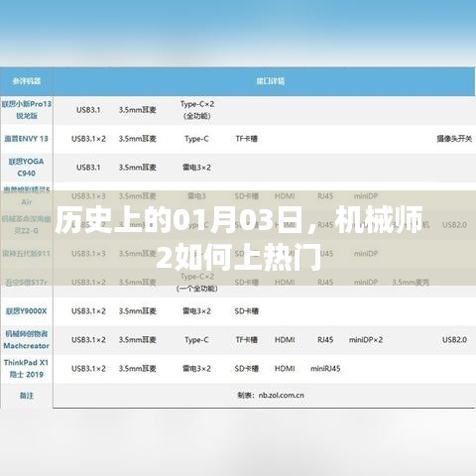
Task: Click "3.5mm耳麦" in the Machcreator row
Action: [138, 340]
